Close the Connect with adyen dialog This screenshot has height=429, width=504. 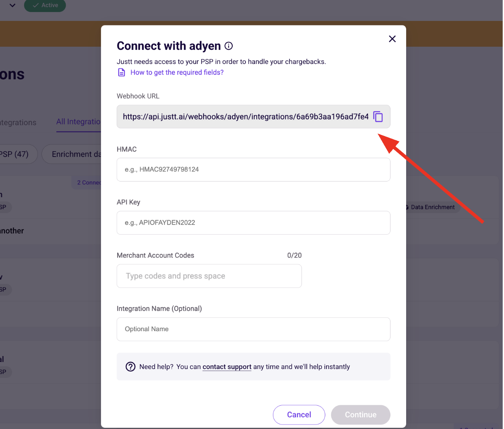tap(392, 39)
